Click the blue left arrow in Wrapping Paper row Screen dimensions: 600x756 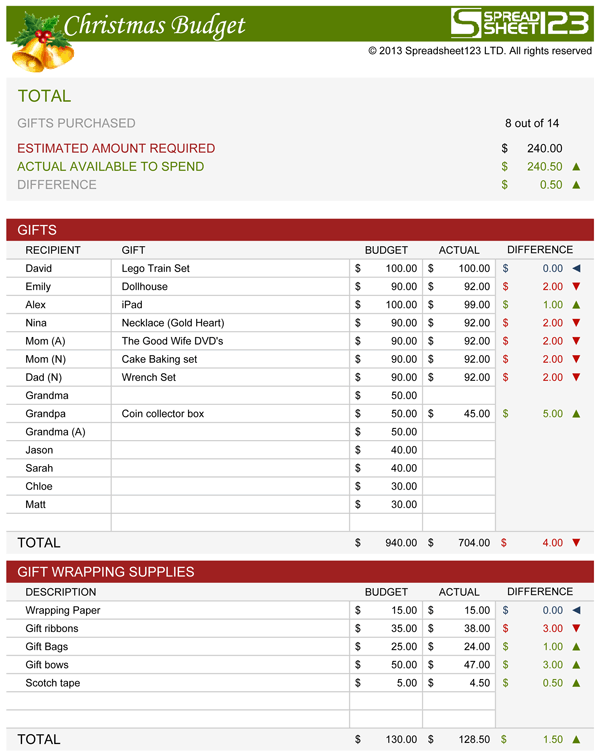[x=576, y=610]
